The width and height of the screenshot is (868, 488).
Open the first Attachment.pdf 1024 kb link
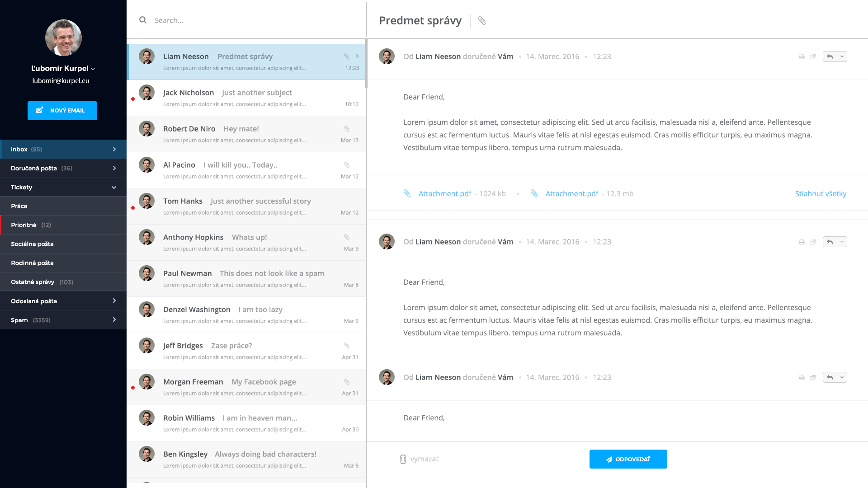(x=445, y=194)
